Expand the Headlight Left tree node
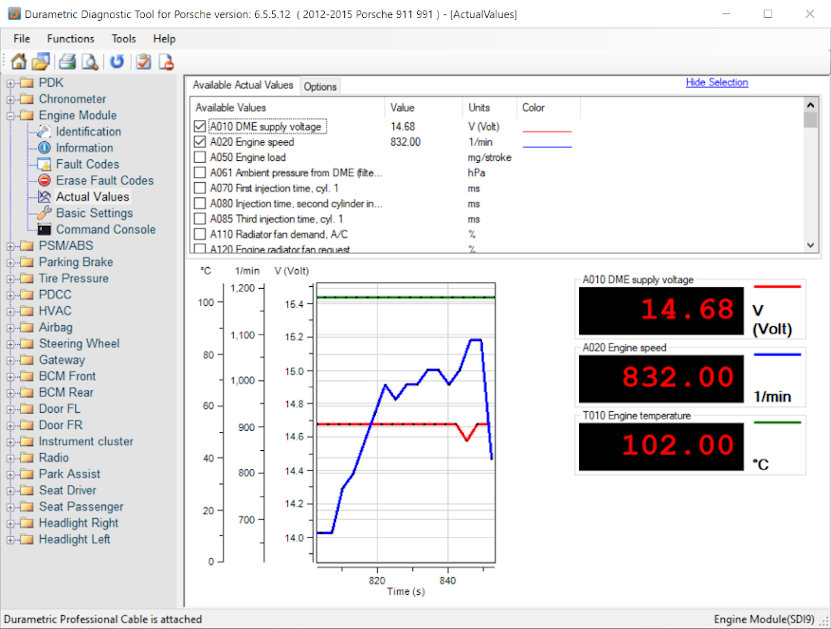Viewport: 831px width, 629px height. pos(10,539)
